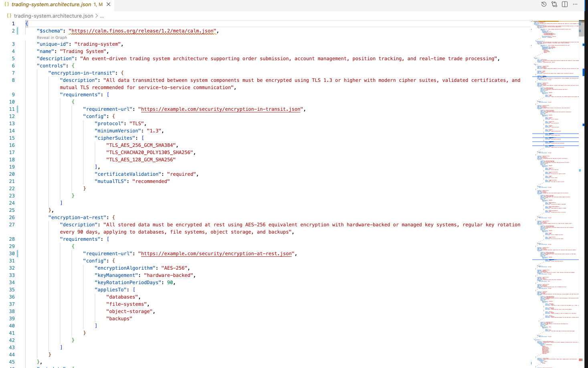The height and width of the screenshot is (368, 588).
Task: Click line number 26 in the gutter
Action: [x=12, y=218]
